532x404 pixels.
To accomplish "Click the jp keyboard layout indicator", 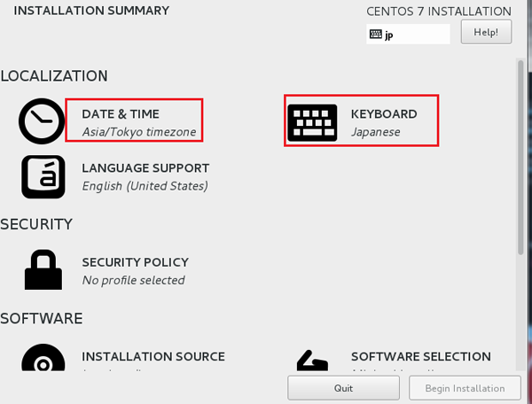I will (x=408, y=34).
